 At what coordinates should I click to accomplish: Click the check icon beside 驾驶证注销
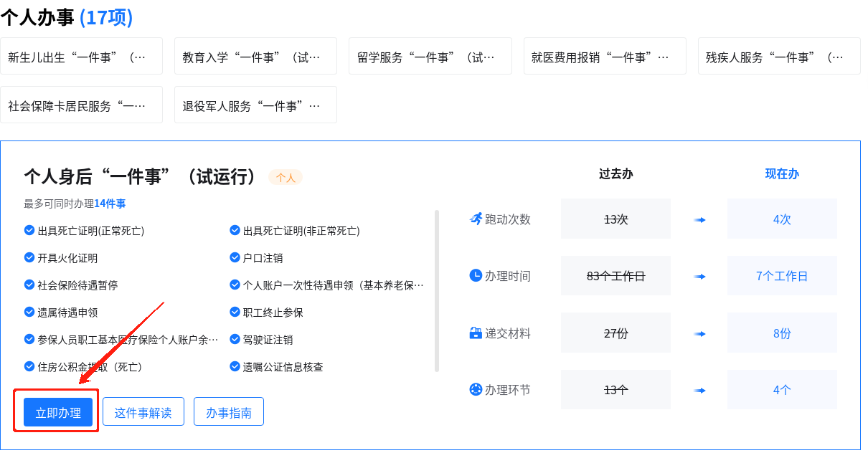coord(235,339)
